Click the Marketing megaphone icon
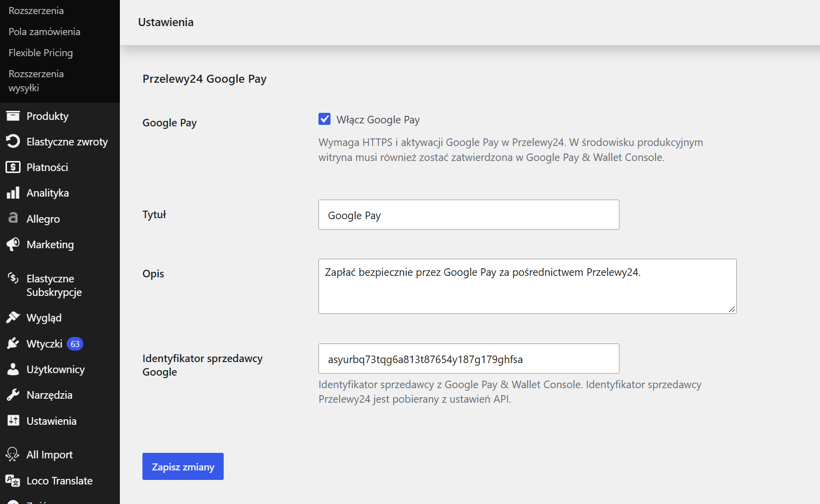Screen dimensions: 820x504 (13, 244)
